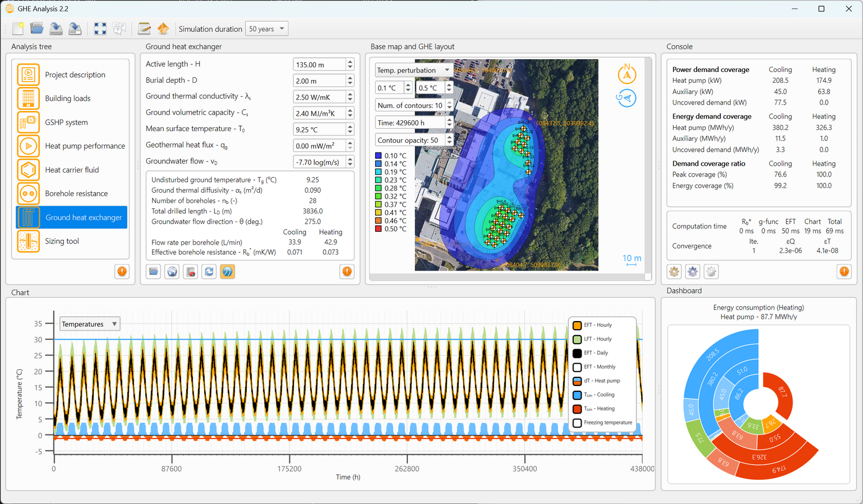Click the fullscreen arrows toolbar icon

pyautogui.click(x=100, y=29)
